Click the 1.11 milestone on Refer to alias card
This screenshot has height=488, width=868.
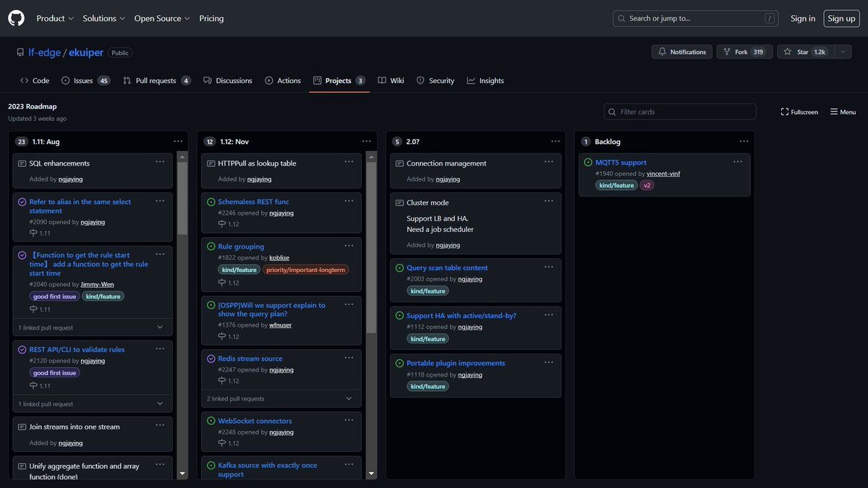click(x=41, y=233)
